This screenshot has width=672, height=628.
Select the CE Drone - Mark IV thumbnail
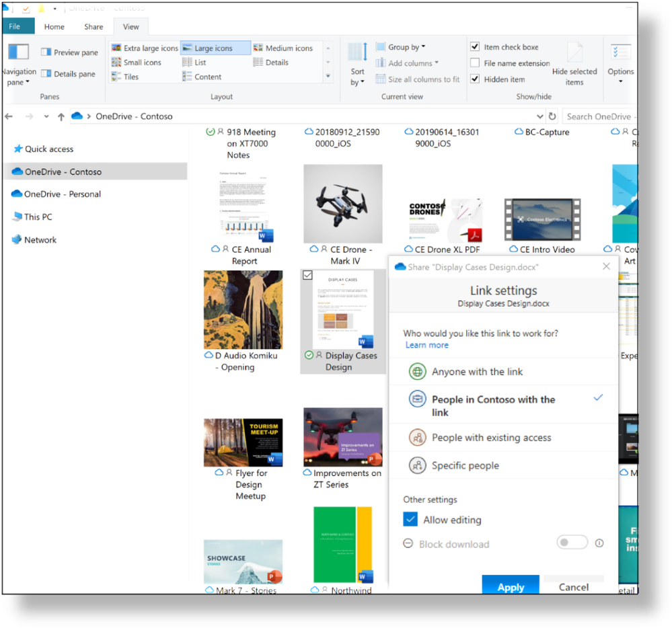tap(343, 204)
